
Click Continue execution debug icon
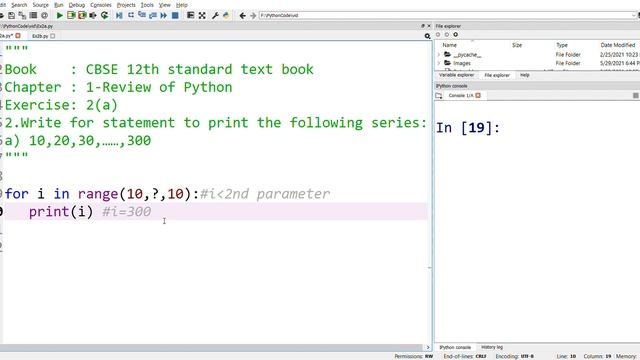[x=164, y=15]
